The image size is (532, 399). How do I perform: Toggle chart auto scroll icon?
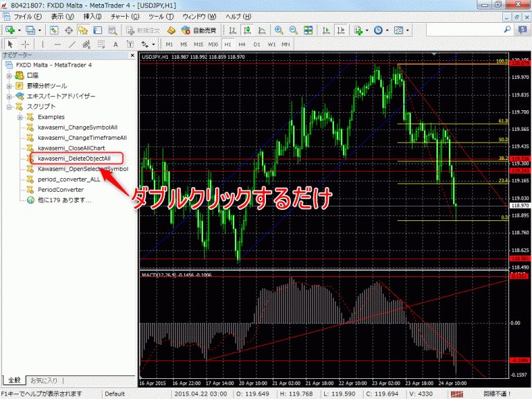tap(326, 30)
